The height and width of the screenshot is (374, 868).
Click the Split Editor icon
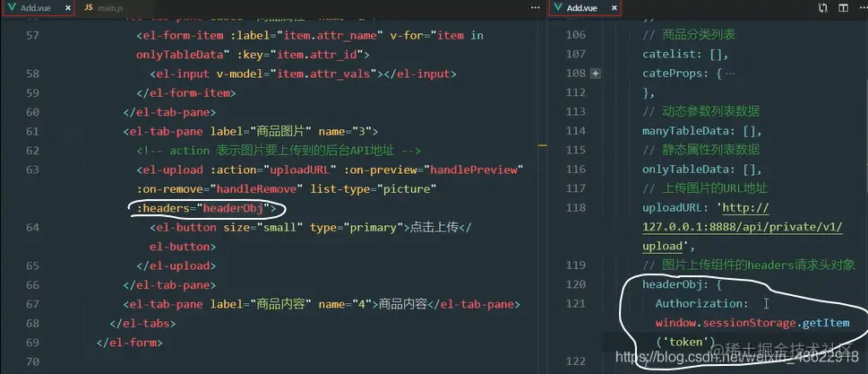(x=843, y=8)
